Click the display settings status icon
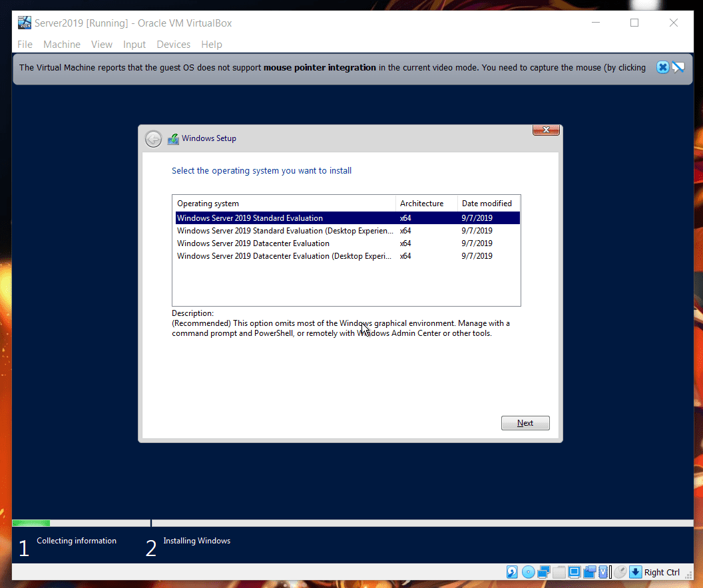The height and width of the screenshot is (588, 703). click(575, 572)
